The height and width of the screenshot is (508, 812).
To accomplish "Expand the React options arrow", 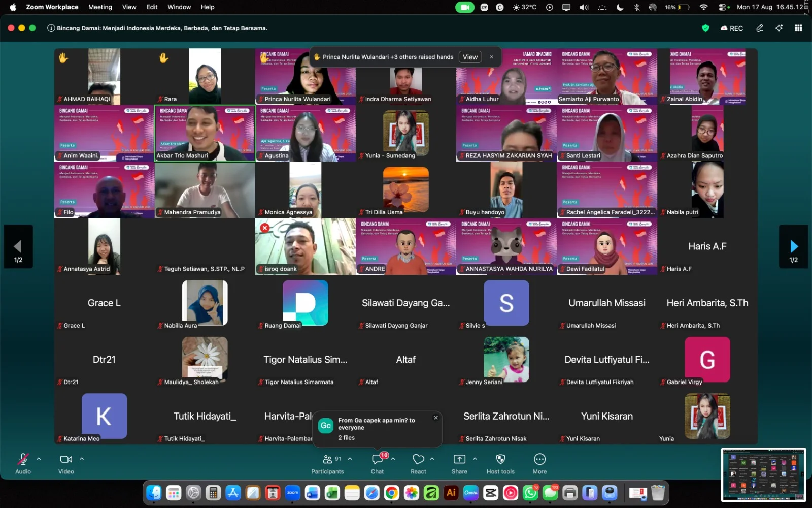I will 432,459.
